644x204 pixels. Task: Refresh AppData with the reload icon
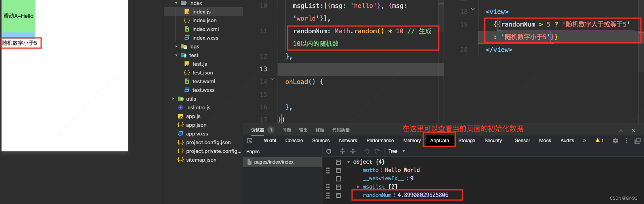pos(329,151)
